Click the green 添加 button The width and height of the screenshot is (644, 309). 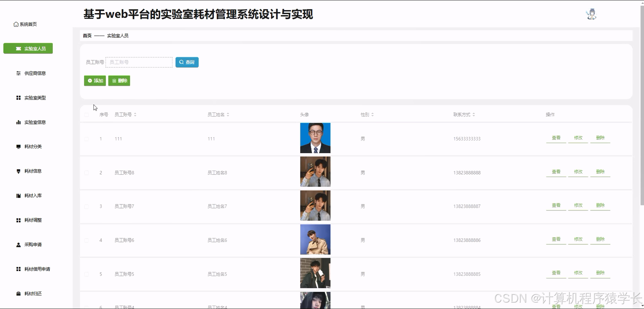[x=95, y=81]
